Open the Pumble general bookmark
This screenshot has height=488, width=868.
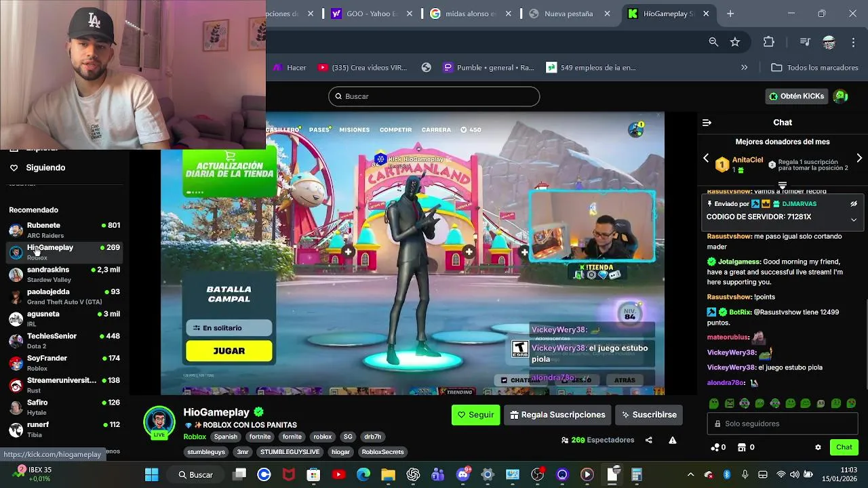tap(488, 68)
